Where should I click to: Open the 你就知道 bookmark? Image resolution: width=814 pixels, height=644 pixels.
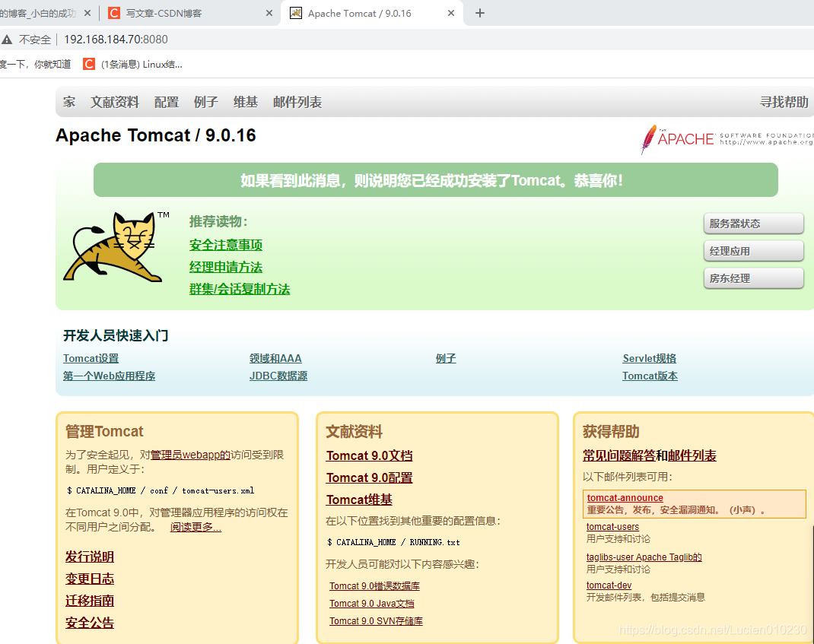[35, 65]
